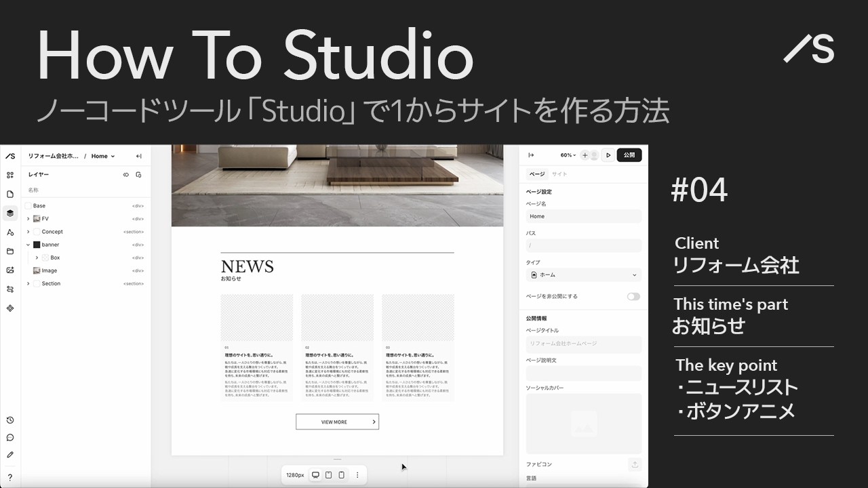868x488 pixels.
Task: Click the リフォーム会社ホ… project breadcrumb
Action: 53,156
